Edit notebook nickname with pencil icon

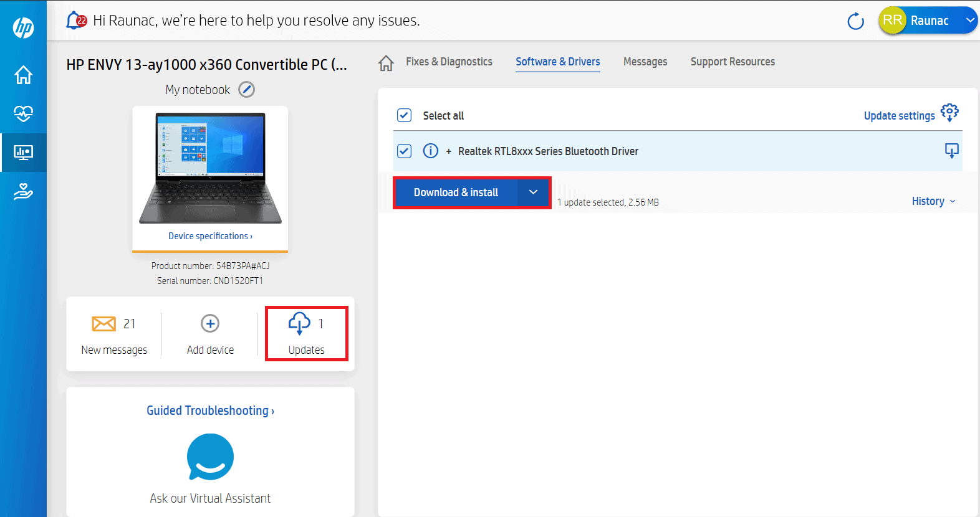pos(247,90)
